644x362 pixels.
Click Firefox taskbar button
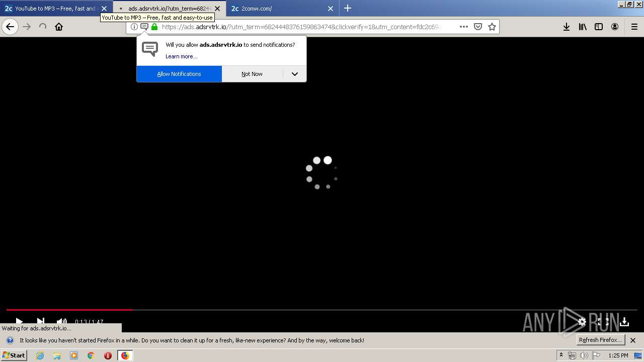pyautogui.click(x=125, y=355)
